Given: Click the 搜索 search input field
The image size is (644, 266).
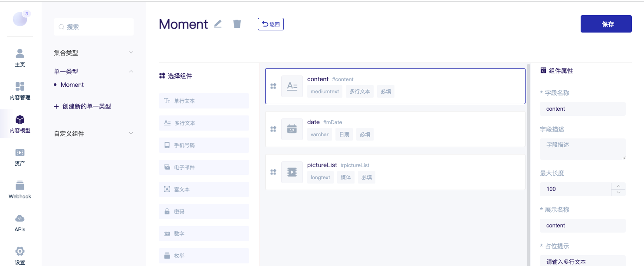Looking at the screenshot, I should 94,27.
